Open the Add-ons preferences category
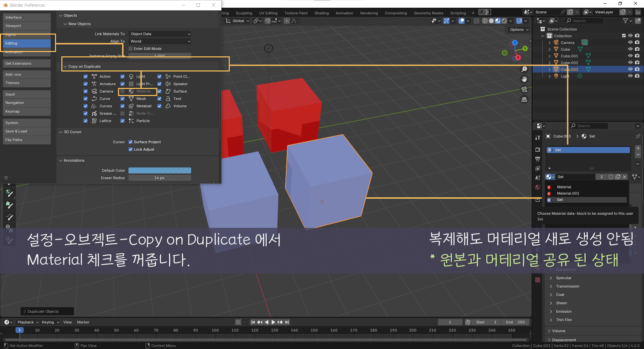 coord(26,74)
